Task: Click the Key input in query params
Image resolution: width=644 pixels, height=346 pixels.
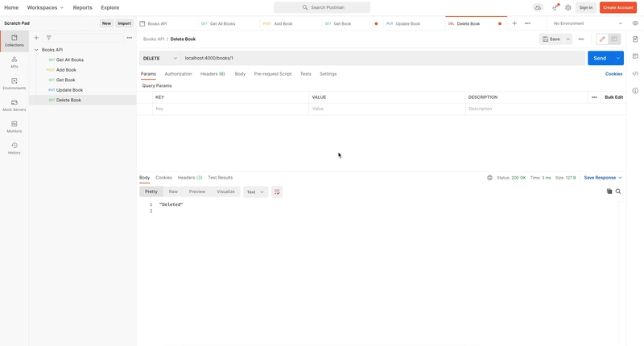Action: click(x=230, y=109)
